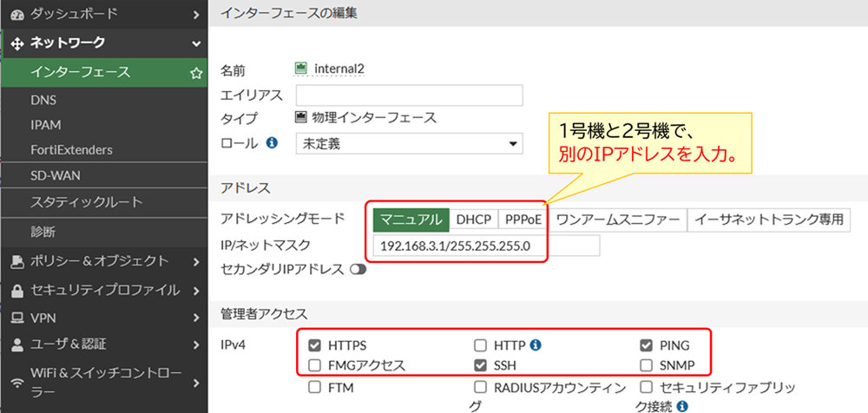Check the RADIUSアカウンティング checkbox

(481, 387)
